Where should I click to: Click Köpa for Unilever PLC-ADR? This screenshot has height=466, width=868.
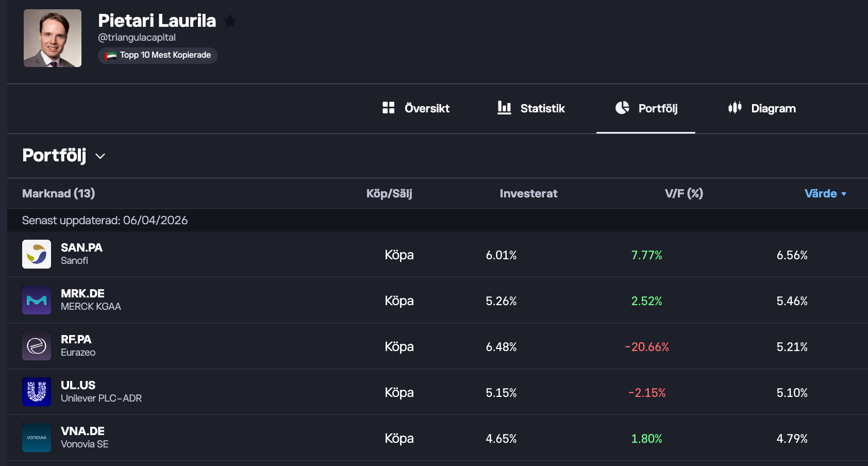[x=399, y=393]
